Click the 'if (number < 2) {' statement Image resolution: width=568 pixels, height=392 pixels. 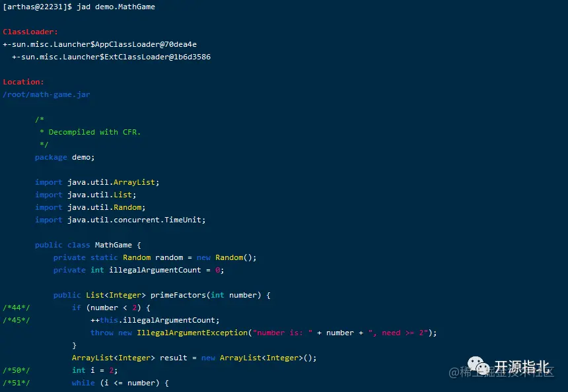tap(111, 308)
